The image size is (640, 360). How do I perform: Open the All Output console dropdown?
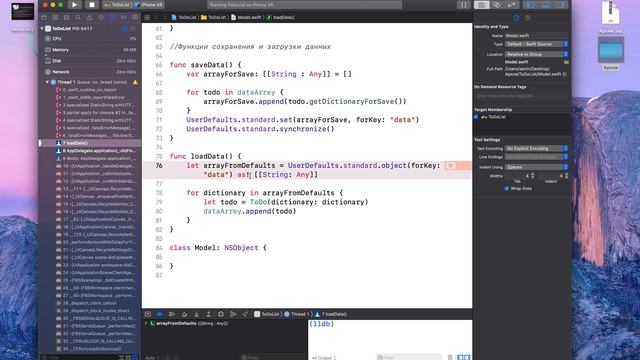point(324,358)
